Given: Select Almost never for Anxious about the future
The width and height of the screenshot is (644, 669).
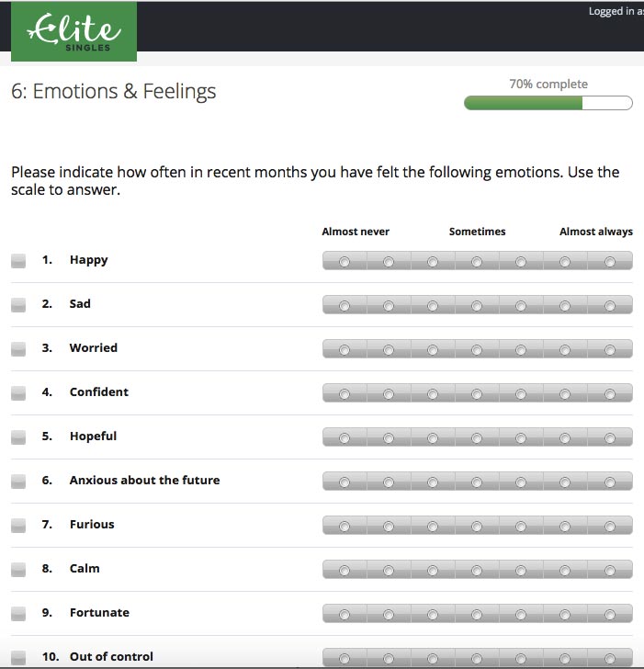Looking at the screenshot, I should pyautogui.click(x=345, y=482).
